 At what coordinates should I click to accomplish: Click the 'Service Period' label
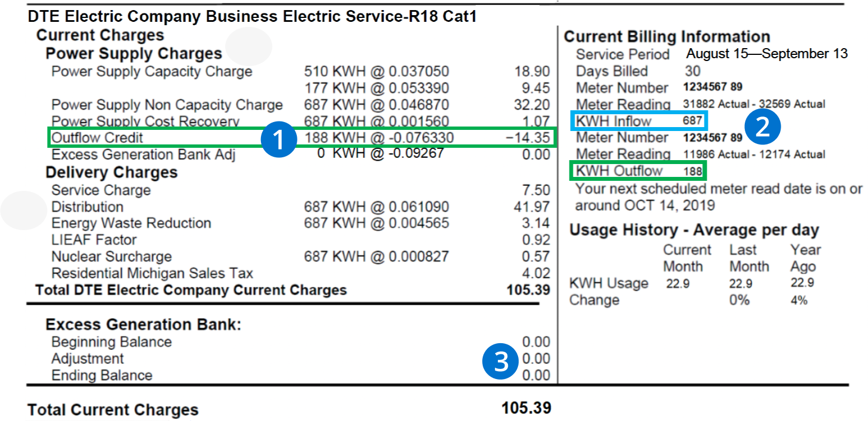click(x=623, y=55)
